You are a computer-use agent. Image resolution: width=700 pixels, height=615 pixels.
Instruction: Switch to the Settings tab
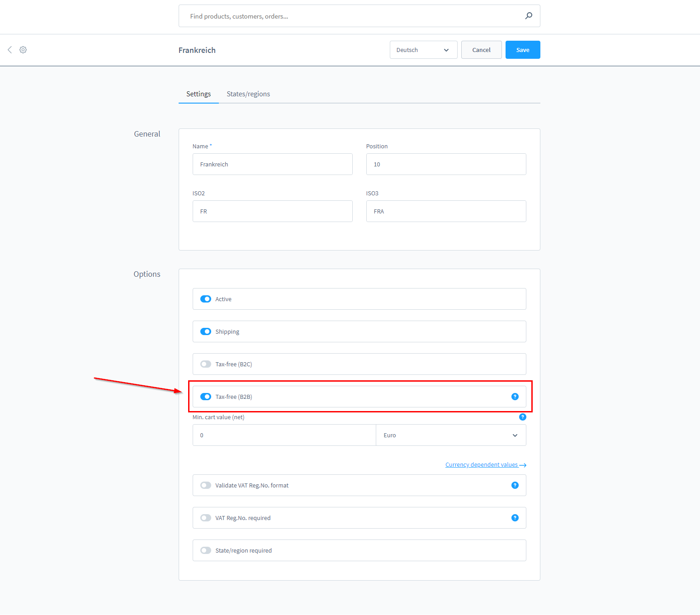[199, 94]
